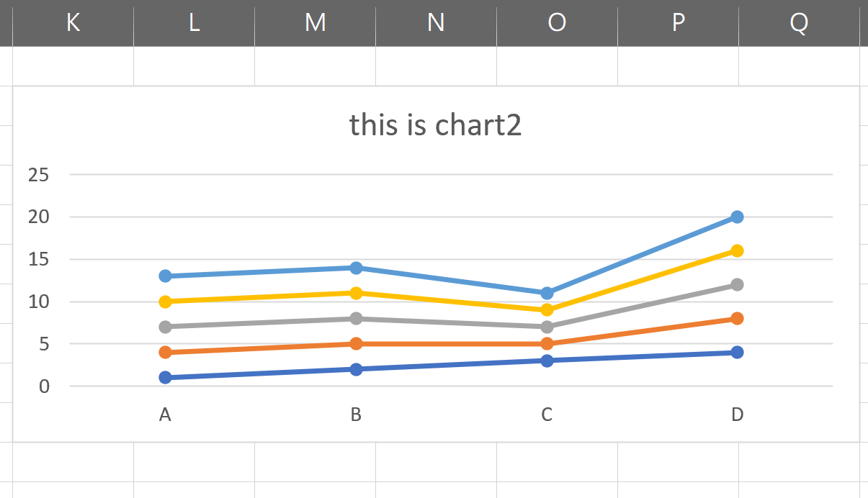
Task: Select column O header
Action: pyautogui.click(x=557, y=23)
